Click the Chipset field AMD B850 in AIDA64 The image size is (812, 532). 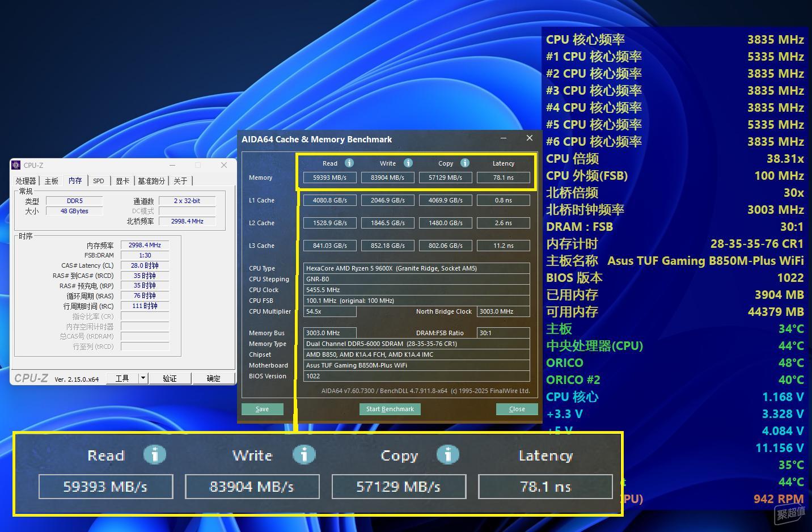(x=417, y=354)
